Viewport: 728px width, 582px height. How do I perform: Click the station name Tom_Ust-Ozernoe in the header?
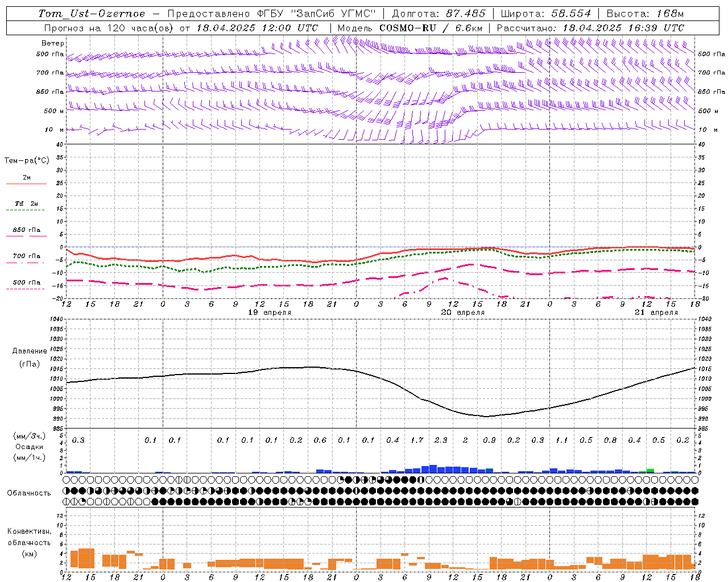click(92, 14)
